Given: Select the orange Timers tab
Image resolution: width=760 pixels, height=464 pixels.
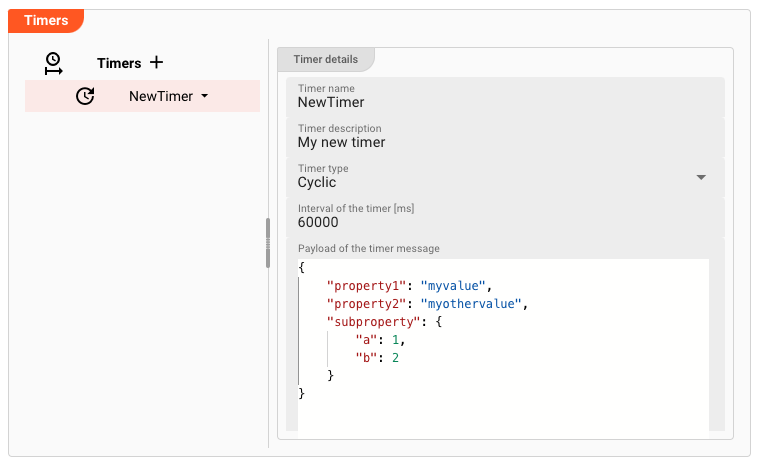Looking at the screenshot, I should pos(46,20).
